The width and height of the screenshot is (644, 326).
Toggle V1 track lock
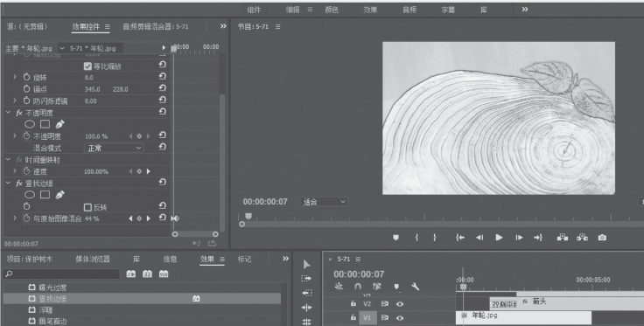[353, 317]
